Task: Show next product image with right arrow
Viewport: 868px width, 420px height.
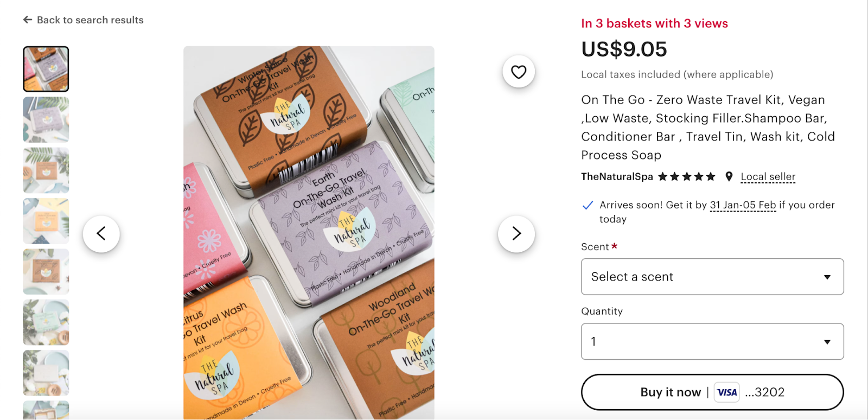Action: coord(516,234)
